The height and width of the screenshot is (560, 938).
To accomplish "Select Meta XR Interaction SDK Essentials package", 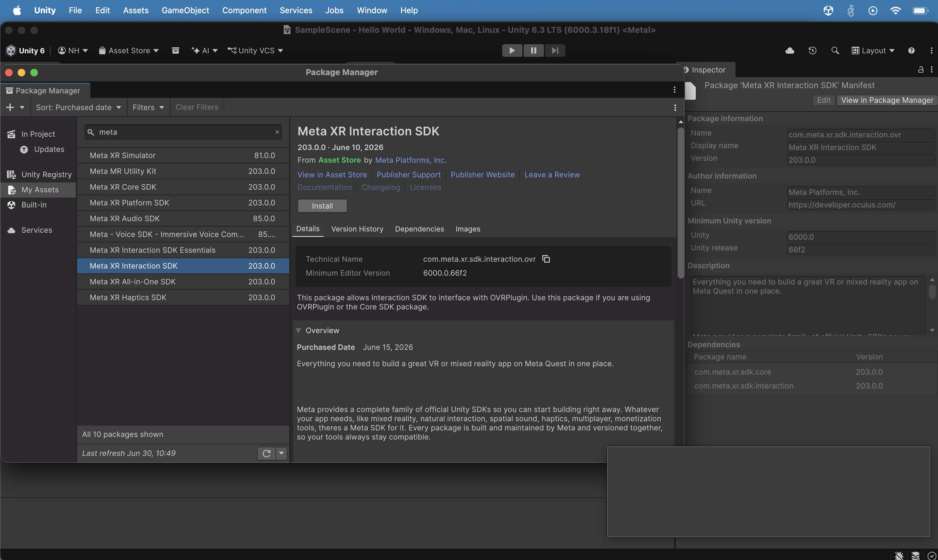I will [183, 250].
